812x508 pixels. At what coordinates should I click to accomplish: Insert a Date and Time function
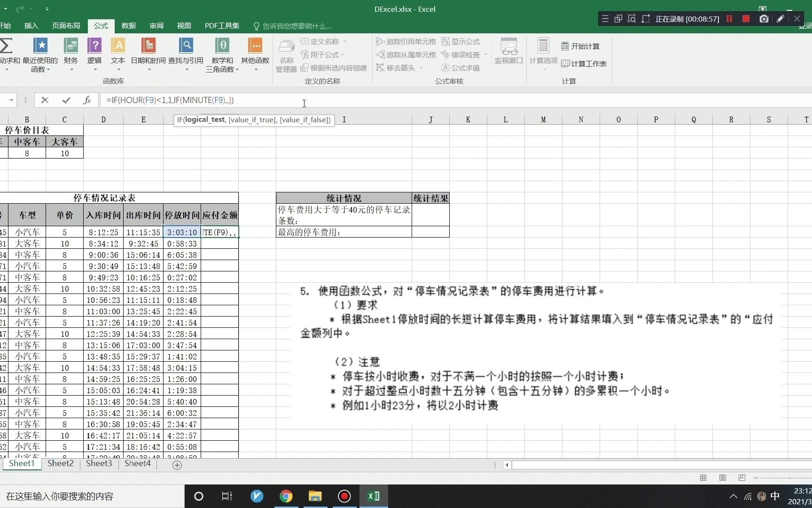[148, 52]
